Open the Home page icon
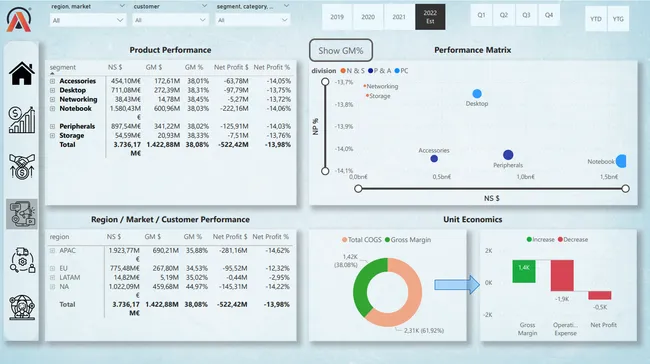650x364 pixels. pos(22,73)
